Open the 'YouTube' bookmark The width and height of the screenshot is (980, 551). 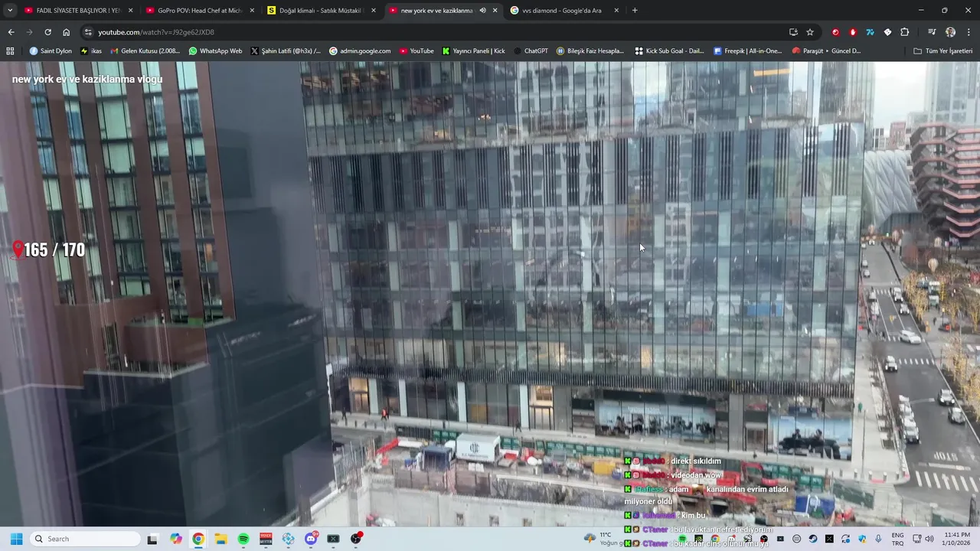coord(416,51)
